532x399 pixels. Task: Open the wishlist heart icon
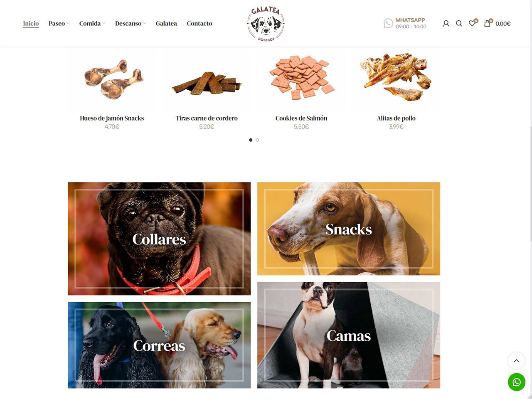pyautogui.click(x=473, y=23)
